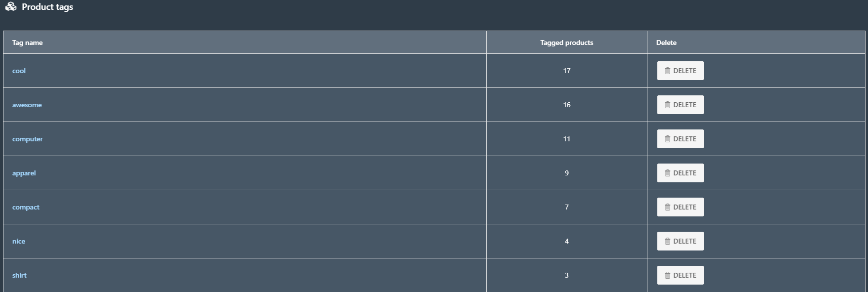Open the awesome tag link
The image size is (868, 292).
pyautogui.click(x=27, y=105)
